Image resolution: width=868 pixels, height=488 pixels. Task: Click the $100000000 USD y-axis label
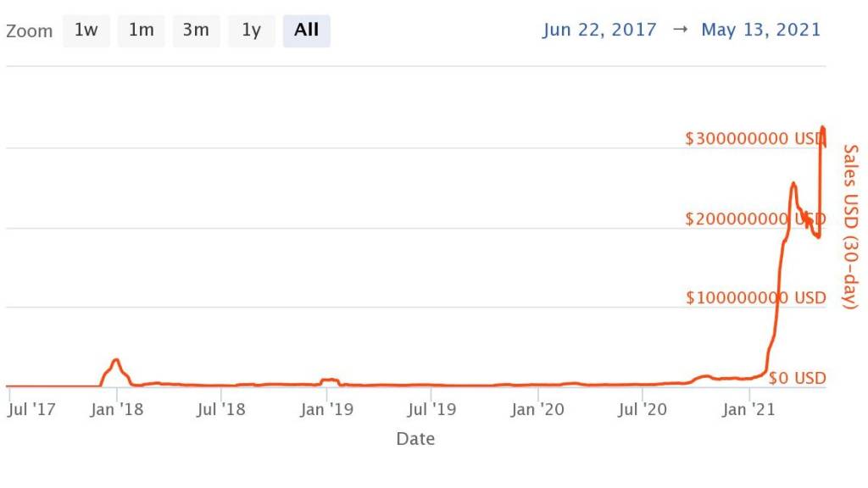coord(754,298)
